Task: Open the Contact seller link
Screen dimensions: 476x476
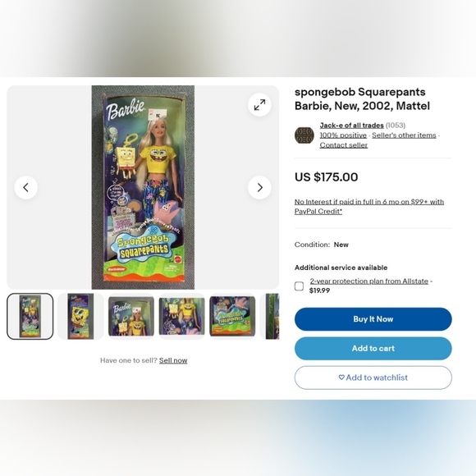Action: [x=344, y=145]
